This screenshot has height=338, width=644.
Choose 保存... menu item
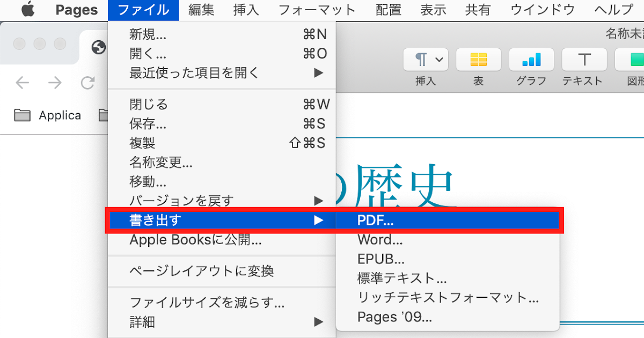point(222,124)
